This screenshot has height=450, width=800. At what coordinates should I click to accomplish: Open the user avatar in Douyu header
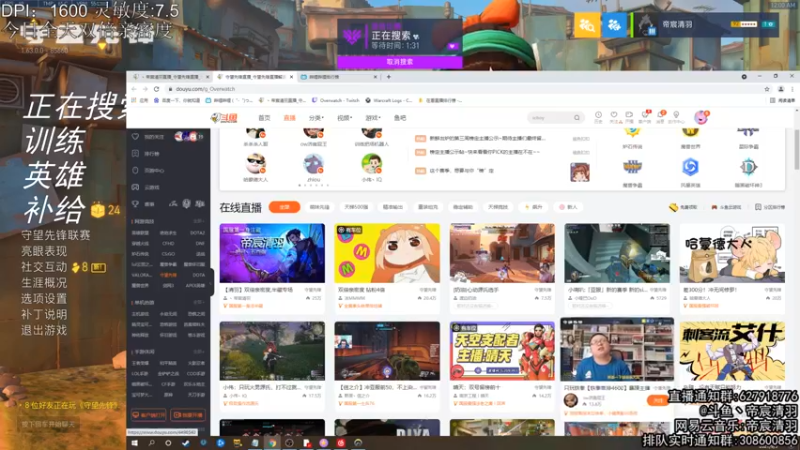coord(701,118)
